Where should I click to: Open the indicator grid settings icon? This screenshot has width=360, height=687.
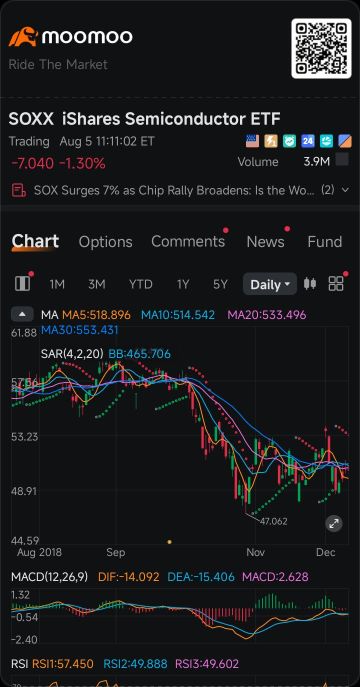click(336, 283)
